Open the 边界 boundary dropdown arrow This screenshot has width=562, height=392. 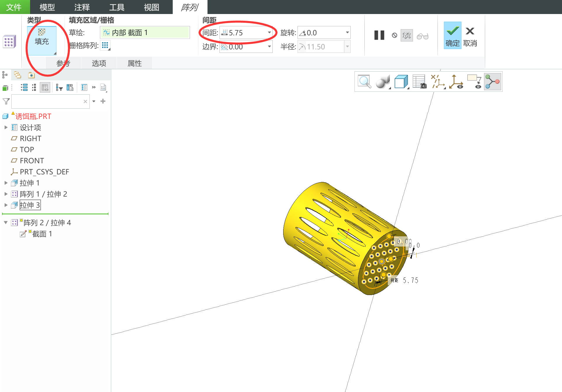[269, 47]
